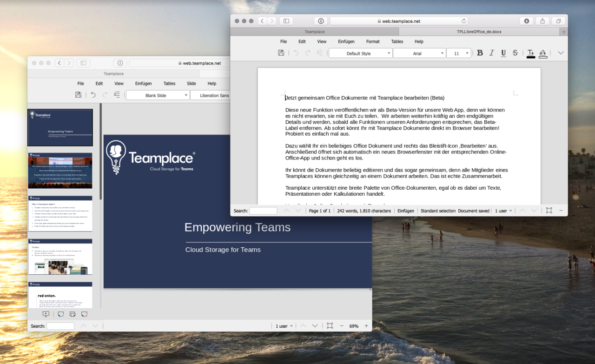Open the Edit menu in the document window
This screenshot has height=364, width=595.
(x=302, y=41)
